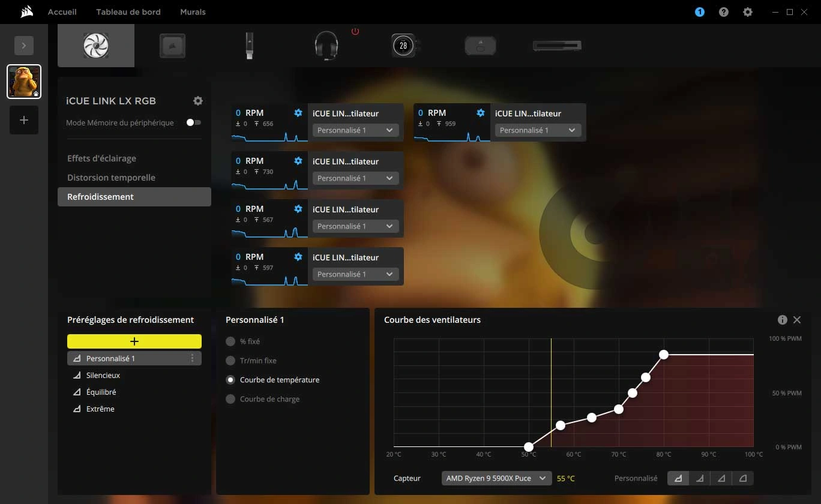Image resolution: width=821 pixels, height=504 pixels.
Task: Open iCUE settings gear in top bar
Action: (748, 12)
